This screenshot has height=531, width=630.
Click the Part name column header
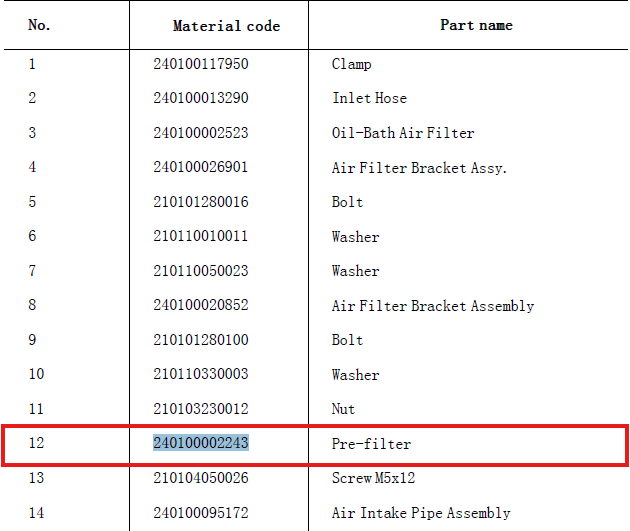click(x=476, y=25)
